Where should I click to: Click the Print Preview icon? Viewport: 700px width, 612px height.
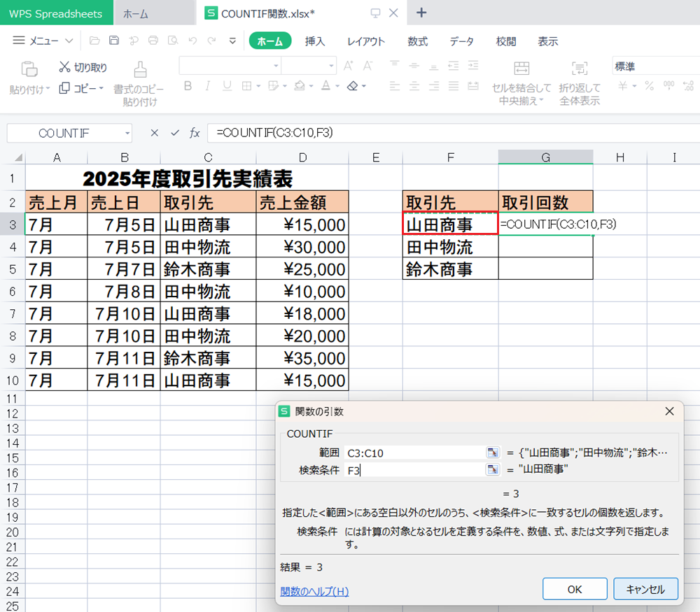[173, 41]
